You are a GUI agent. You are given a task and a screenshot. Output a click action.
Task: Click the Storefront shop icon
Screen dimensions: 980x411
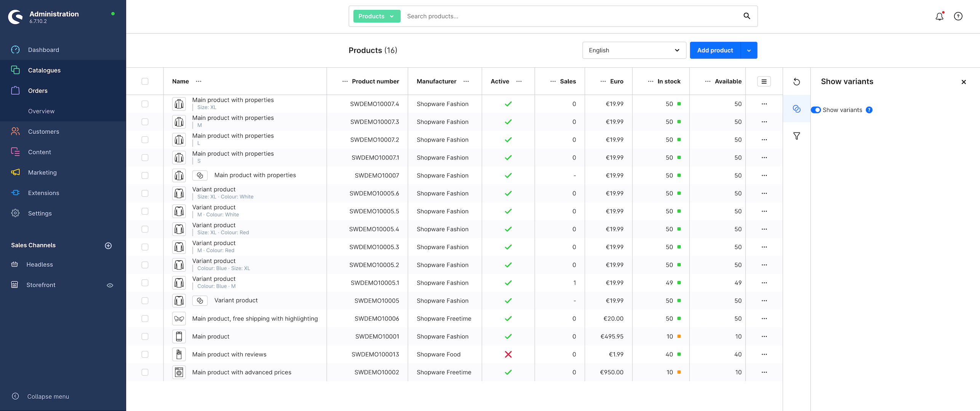point(14,285)
